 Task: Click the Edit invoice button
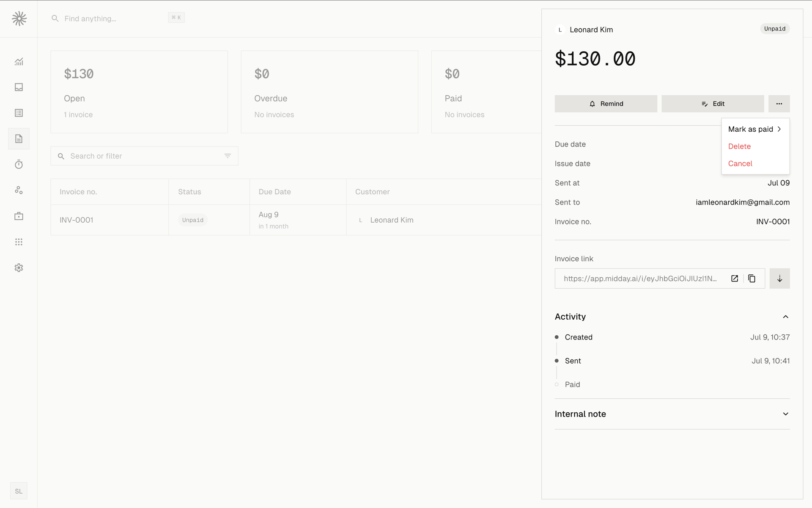[x=713, y=104]
